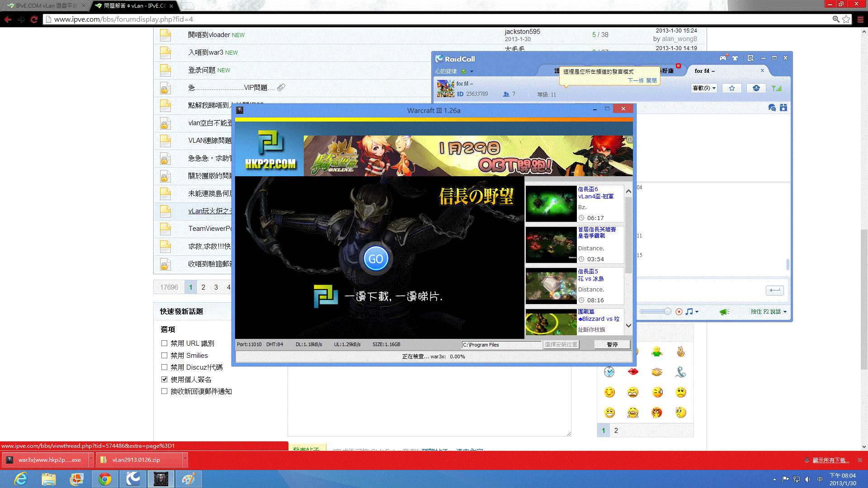Open 按住 F2 說話 speak mode dropdown

[x=785, y=312]
